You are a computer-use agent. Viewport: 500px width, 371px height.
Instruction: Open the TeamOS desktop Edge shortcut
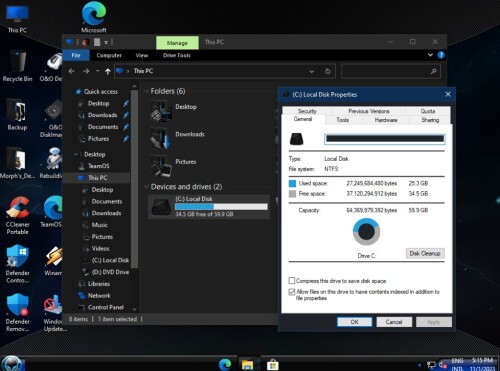53,212
